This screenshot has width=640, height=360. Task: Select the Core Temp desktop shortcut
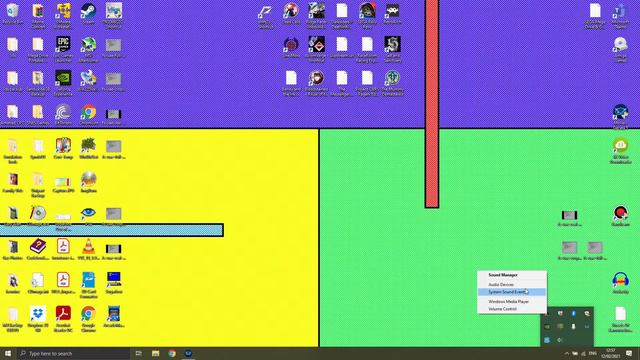[63, 148]
